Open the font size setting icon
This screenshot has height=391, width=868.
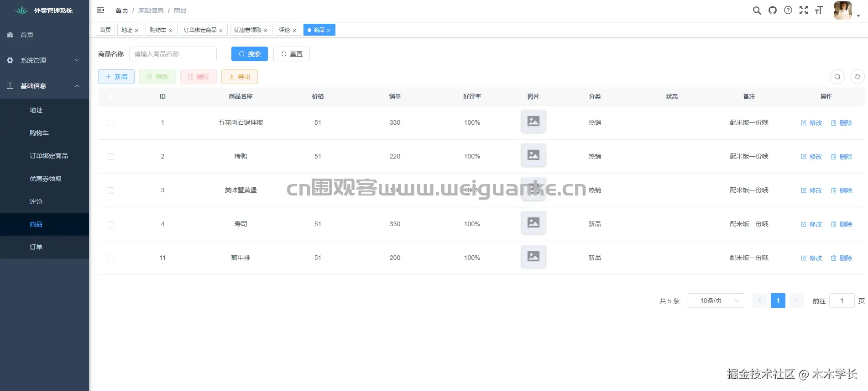click(x=819, y=10)
